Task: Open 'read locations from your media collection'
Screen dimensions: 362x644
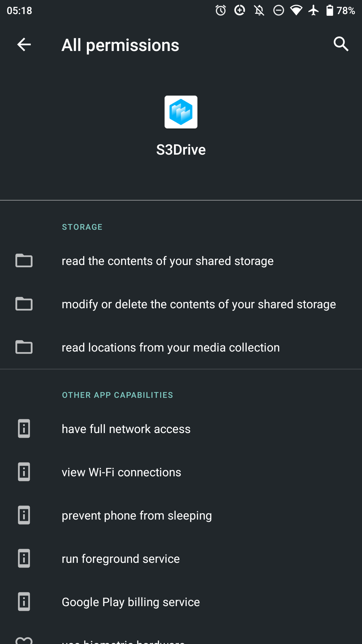Action: [x=171, y=347]
